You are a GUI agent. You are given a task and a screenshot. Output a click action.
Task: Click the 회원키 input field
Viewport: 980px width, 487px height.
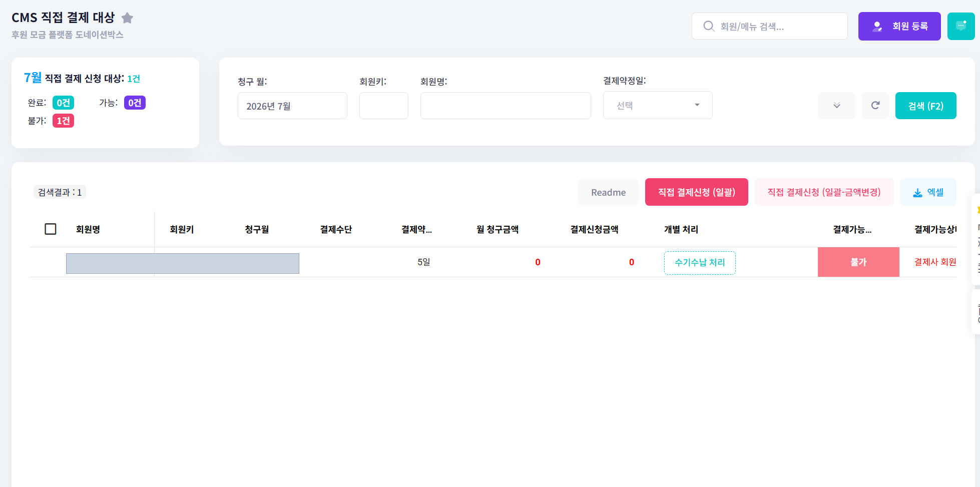point(384,106)
